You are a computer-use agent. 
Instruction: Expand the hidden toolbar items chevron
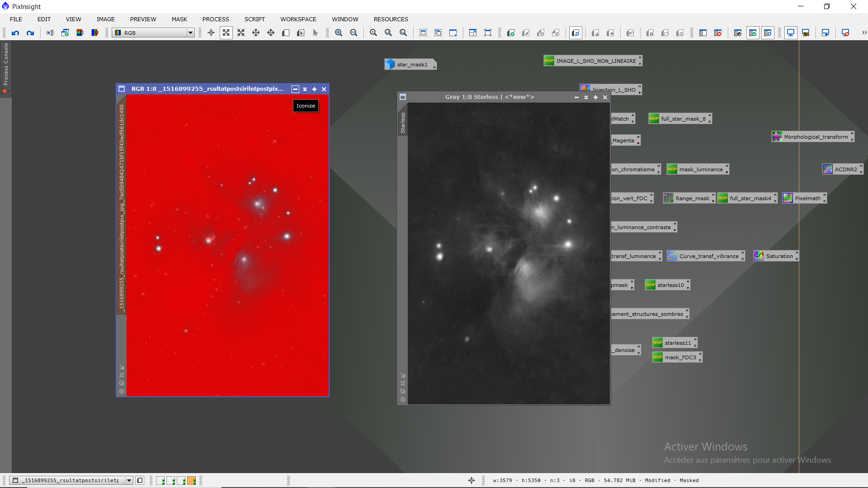pos(864,33)
